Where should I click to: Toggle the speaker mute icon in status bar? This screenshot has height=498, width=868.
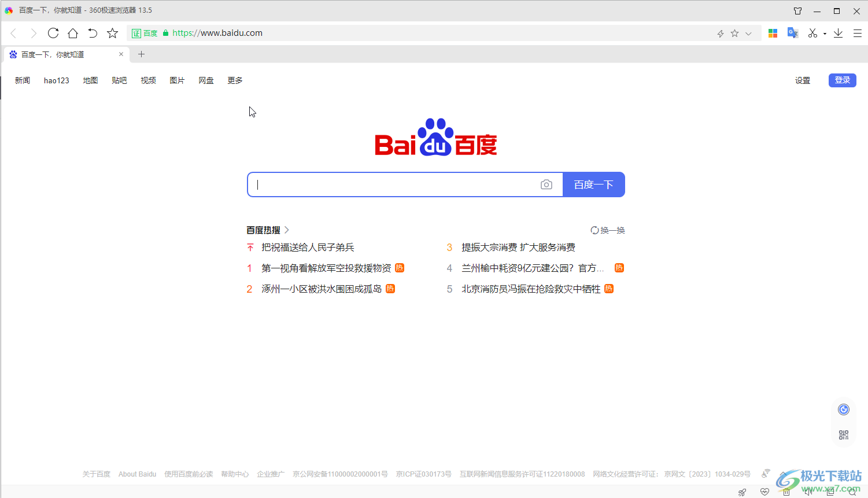coord(808,492)
